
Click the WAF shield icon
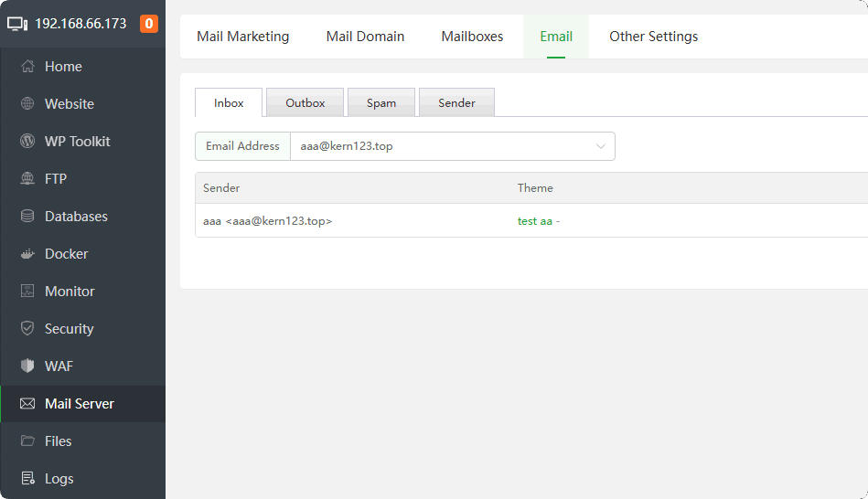point(27,366)
